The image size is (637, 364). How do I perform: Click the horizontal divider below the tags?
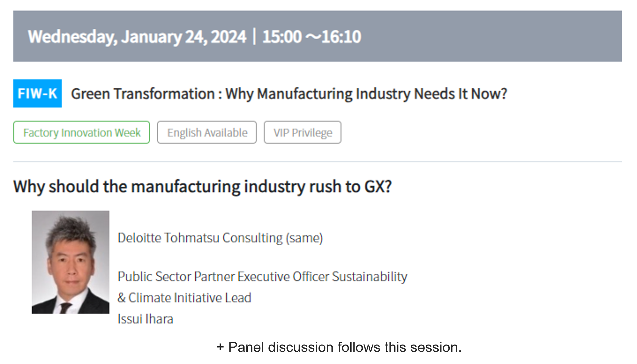click(x=317, y=162)
